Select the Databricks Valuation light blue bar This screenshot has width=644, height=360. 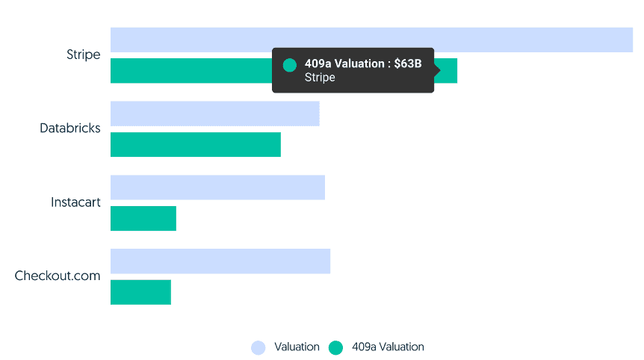(x=215, y=114)
